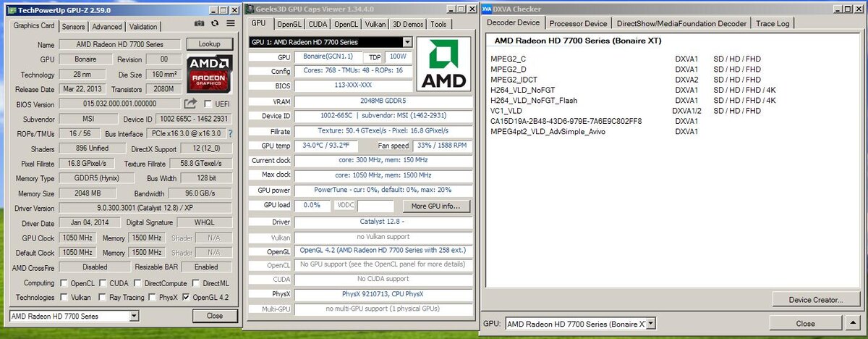The width and height of the screenshot is (868, 339).
Task: Click the Close button in DXVA Checker
Action: click(x=805, y=323)
